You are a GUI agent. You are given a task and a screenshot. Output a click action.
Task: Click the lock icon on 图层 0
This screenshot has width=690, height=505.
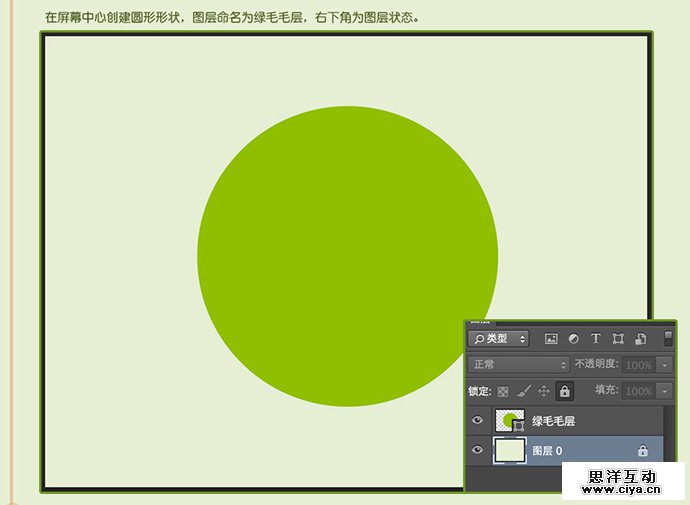click(642, 451)
